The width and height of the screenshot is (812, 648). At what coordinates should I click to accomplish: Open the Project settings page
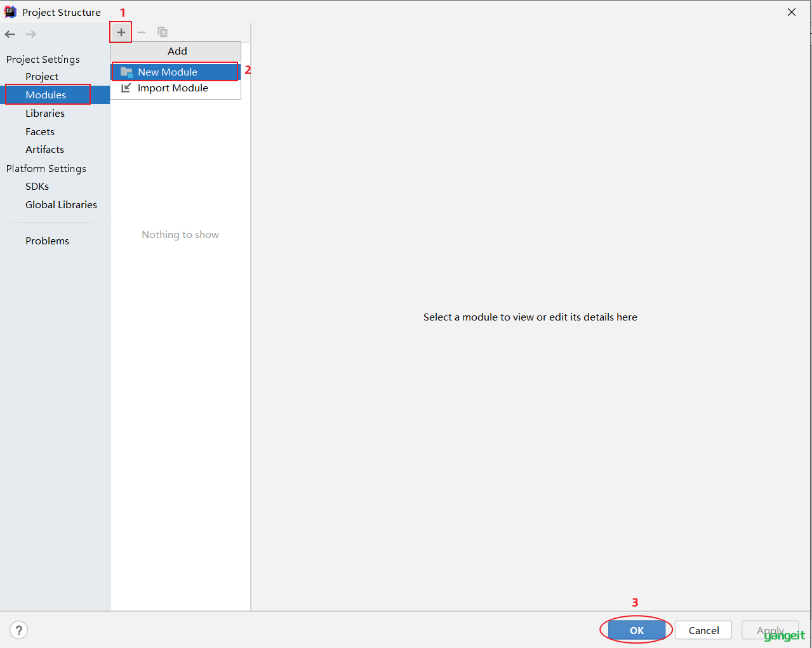click(x=42, y=76)
